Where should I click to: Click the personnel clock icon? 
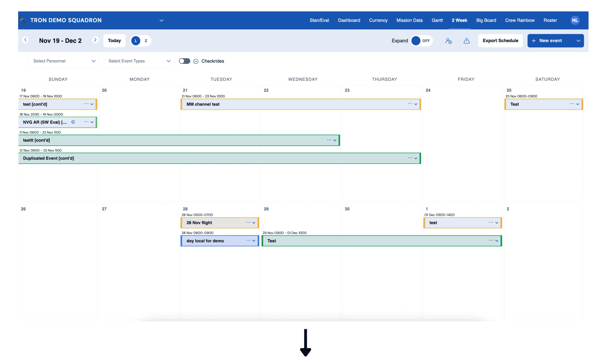point(448,41)
